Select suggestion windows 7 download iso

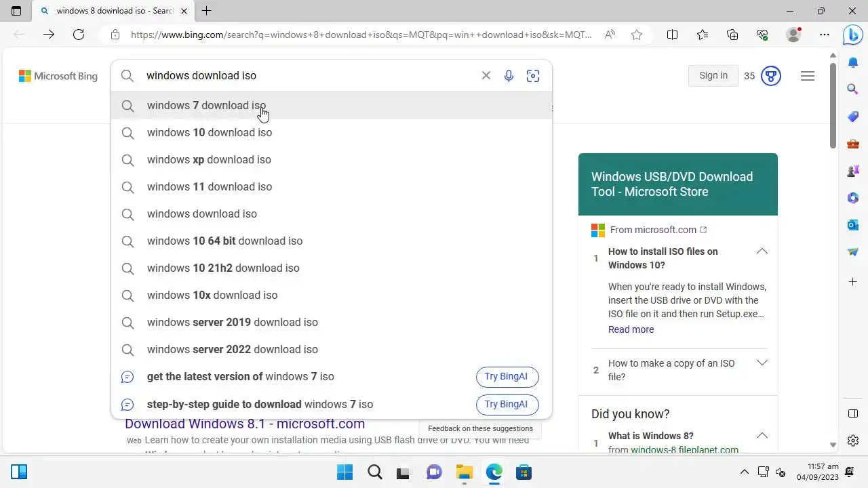(332, 105)
